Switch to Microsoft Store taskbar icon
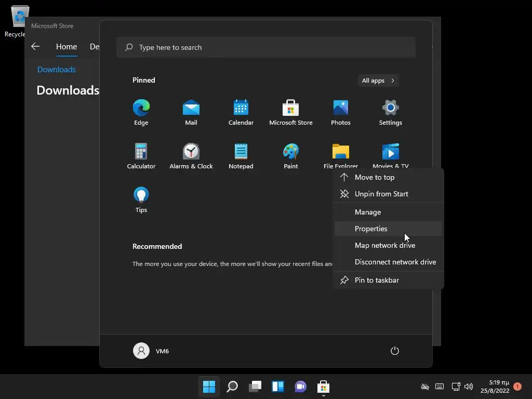 pyautogui.click(x=323, y=387)
